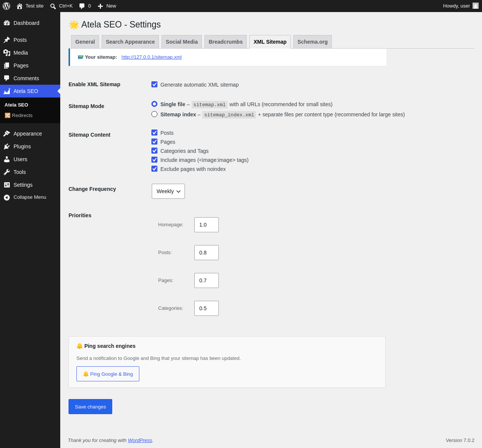Image resolution: width=482 pixels, height=448 pixels.
Task: Click the Redirects shuffle icon
Action: 8,116
